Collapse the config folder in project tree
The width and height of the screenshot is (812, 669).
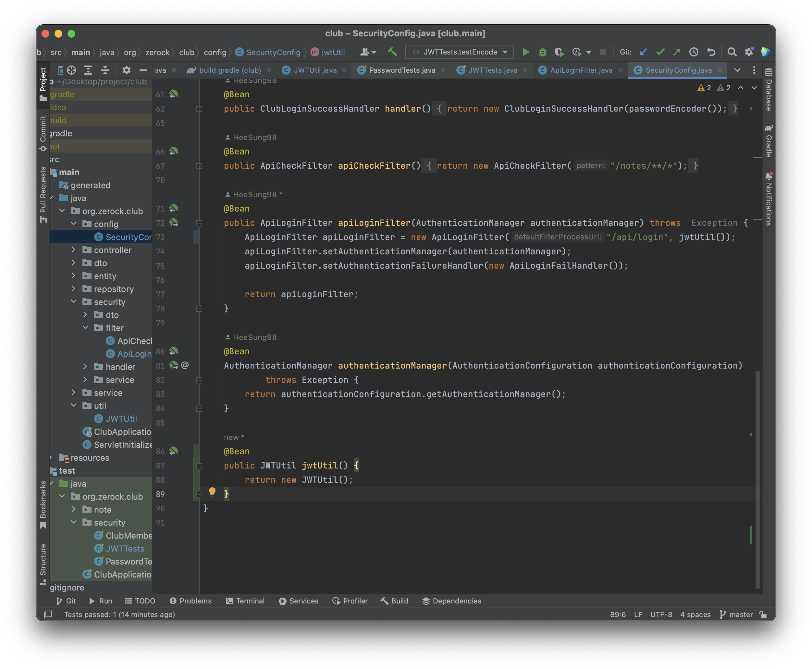(74, 224)
